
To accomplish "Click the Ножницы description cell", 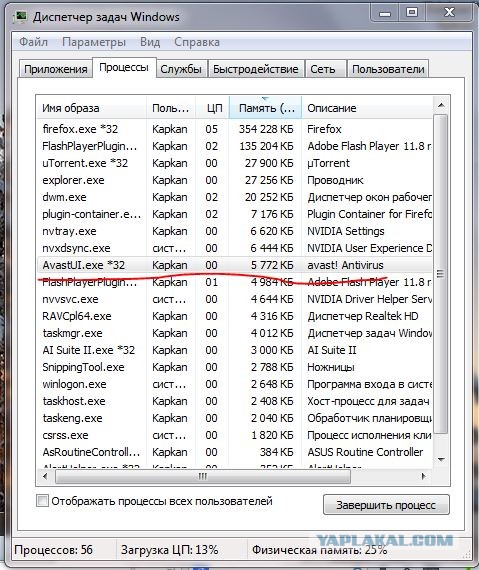I will pyautogui.click(x=331, y=367).
